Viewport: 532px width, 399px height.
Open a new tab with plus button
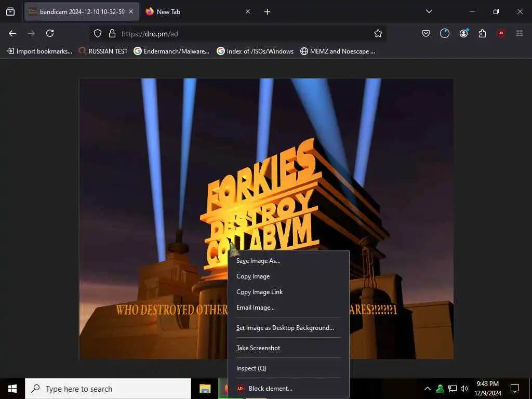click(x=268, y=12)
